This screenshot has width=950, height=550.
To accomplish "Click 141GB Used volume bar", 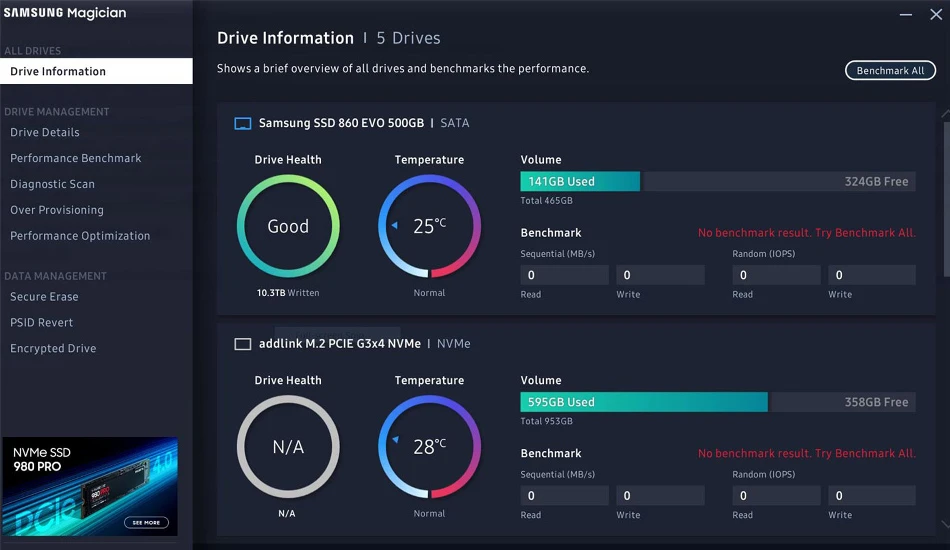I will tap(580, 182).
